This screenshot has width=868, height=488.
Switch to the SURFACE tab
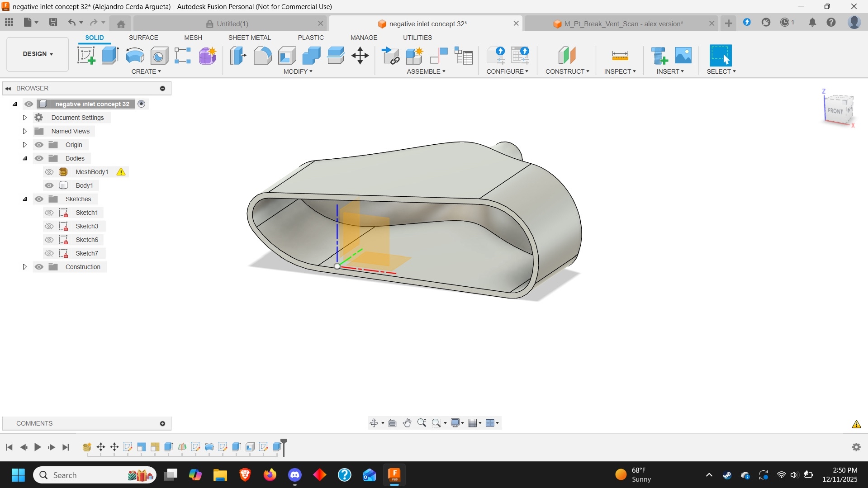pyautogui.click(x=143, y=38)
